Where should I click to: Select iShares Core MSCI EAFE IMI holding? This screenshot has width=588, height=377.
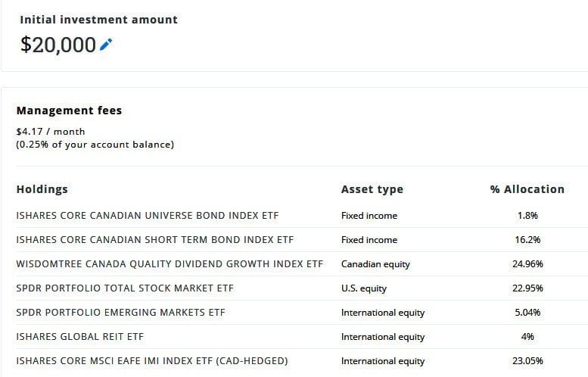[152, 361]
